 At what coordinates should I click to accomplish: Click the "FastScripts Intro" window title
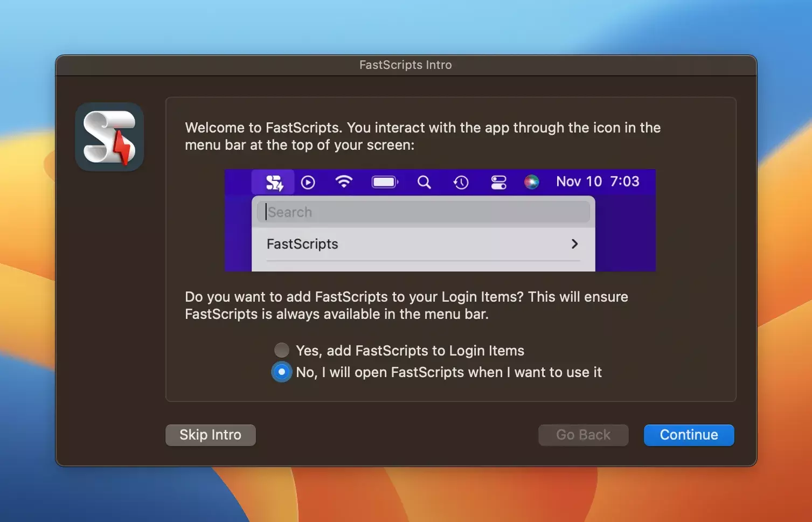pyautogui.click(x=406, y=65)
